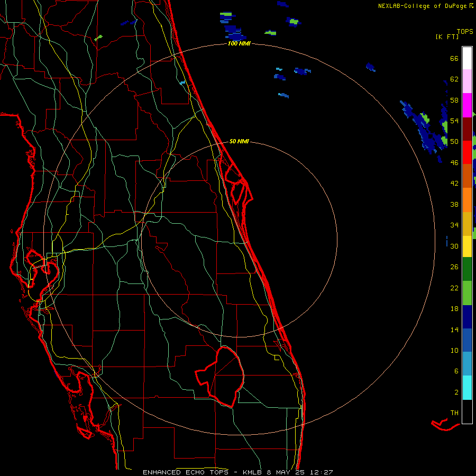Viewport: 476px width, 476px height.
Task: Click the NEXLAB-College of DuPage label
Action: pyautogui.click(x=422, y=6)
